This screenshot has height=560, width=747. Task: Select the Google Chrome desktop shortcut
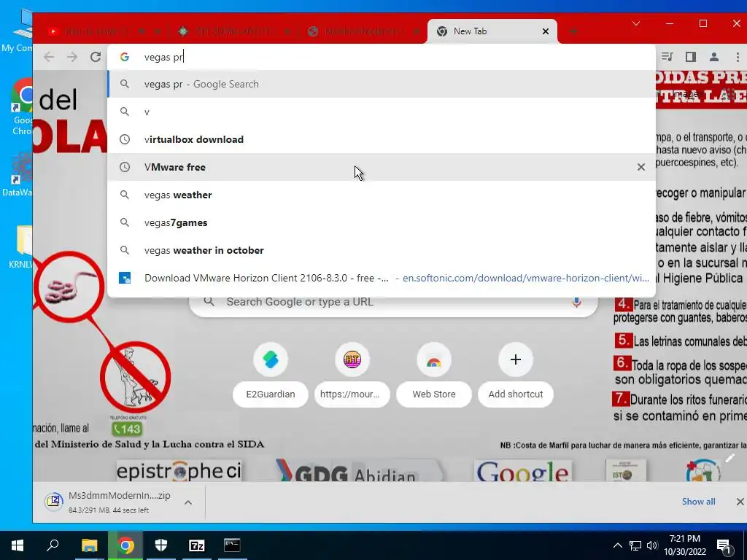pos(23,108)
